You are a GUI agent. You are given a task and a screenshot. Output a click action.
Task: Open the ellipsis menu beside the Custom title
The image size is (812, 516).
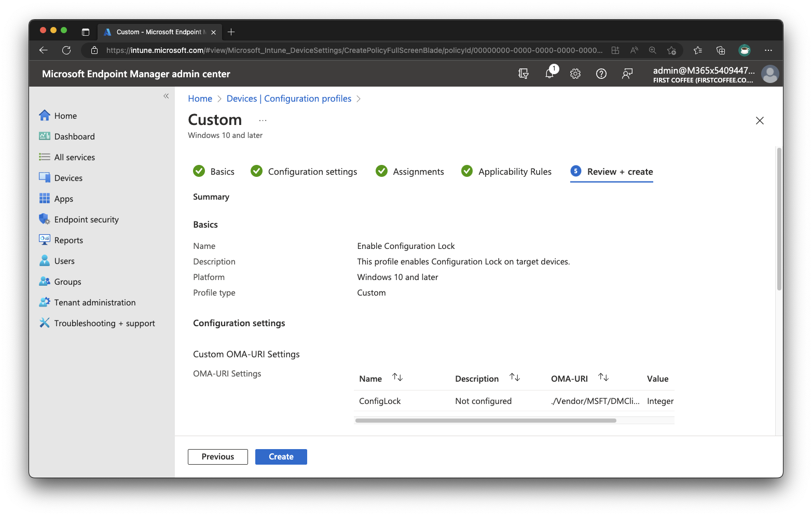pos(262,120)
